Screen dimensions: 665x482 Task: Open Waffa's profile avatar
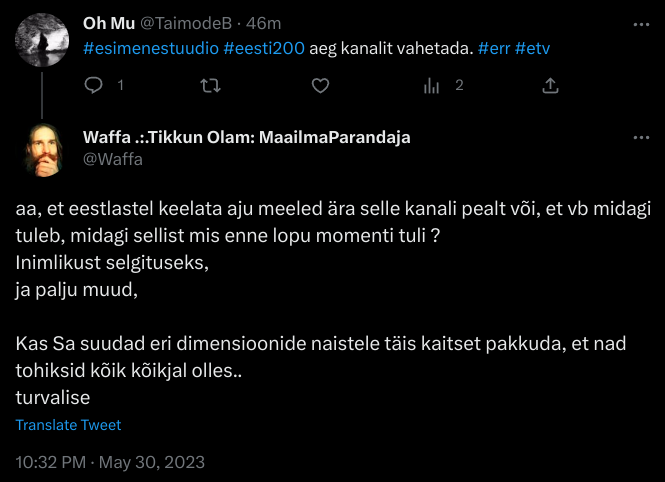43,150
